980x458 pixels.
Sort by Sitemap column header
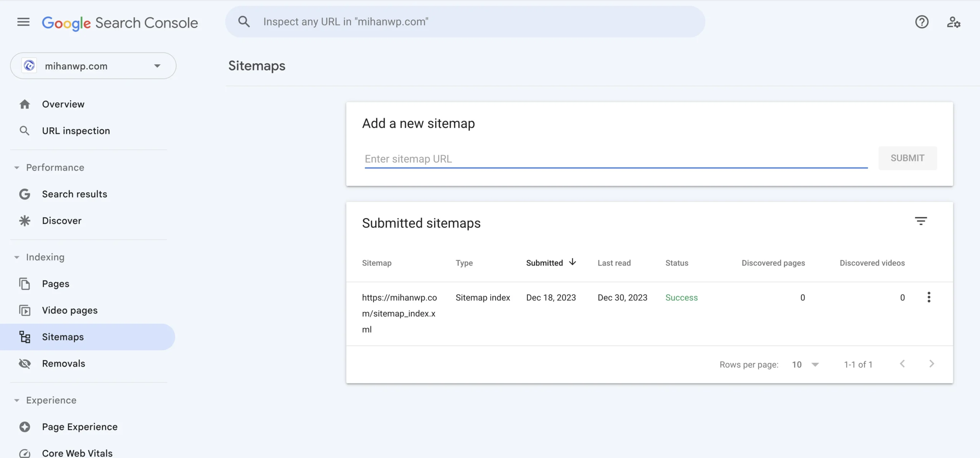pos(377,263)
